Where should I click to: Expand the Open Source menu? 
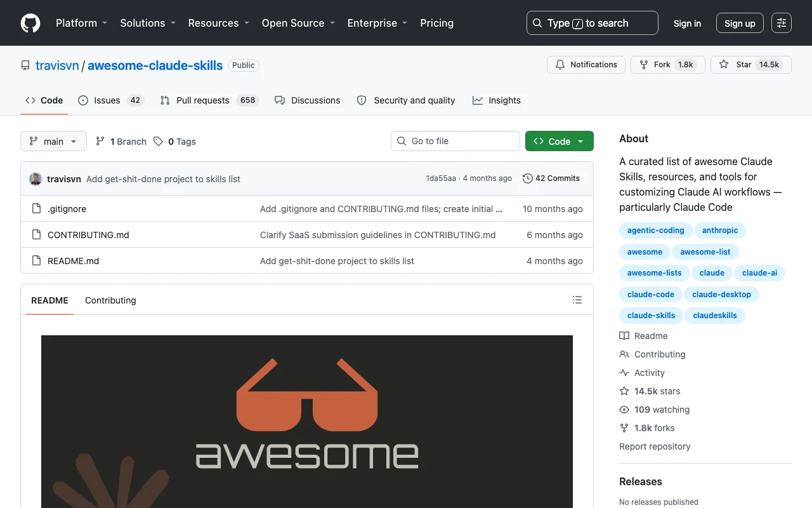pos(299,23)
